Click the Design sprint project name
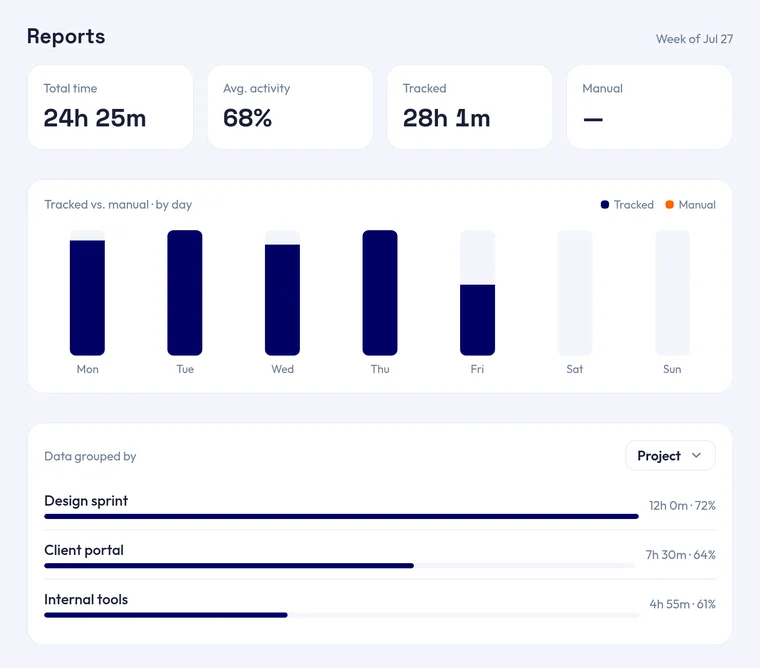 [x=86, y=501]
